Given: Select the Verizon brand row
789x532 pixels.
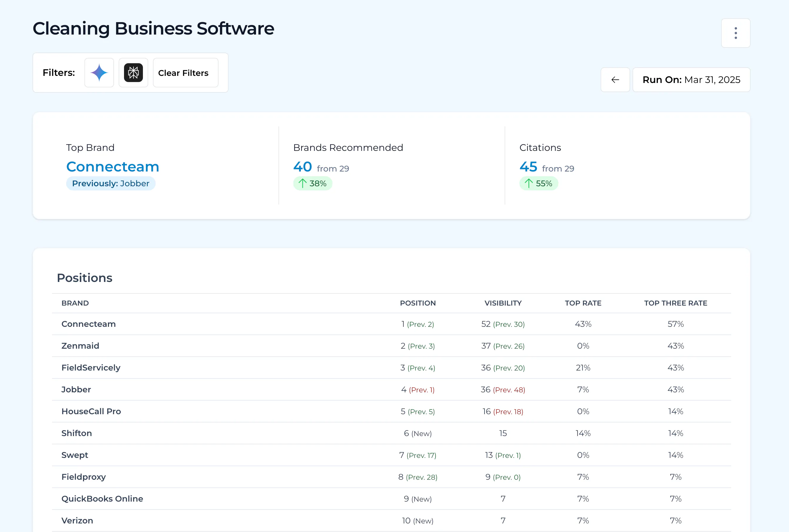Looking at the screenshot, I should pyautogui.click(x=391, y=520).
